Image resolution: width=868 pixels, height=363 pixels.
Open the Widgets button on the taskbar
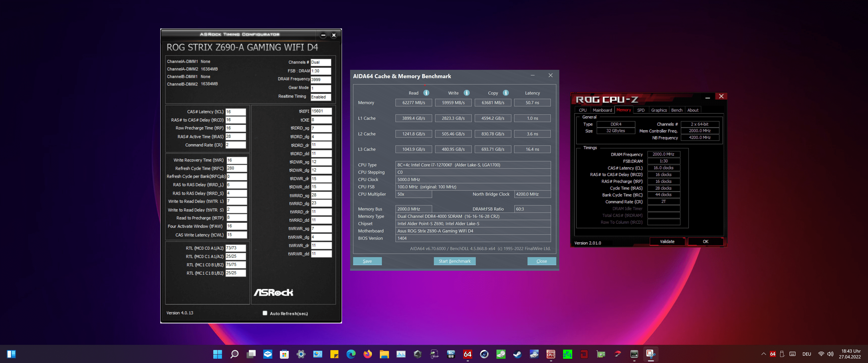11,354
